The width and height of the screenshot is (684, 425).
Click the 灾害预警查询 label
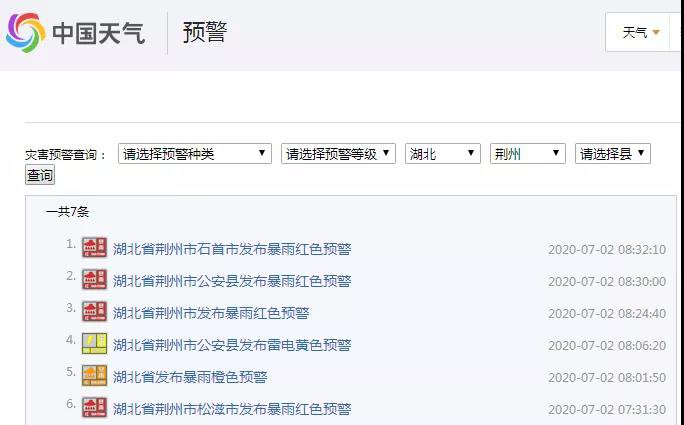tap(65, 155)
